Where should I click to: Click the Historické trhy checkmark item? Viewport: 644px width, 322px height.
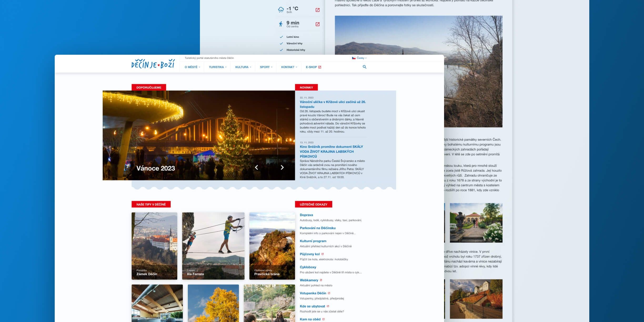point(296,50)
